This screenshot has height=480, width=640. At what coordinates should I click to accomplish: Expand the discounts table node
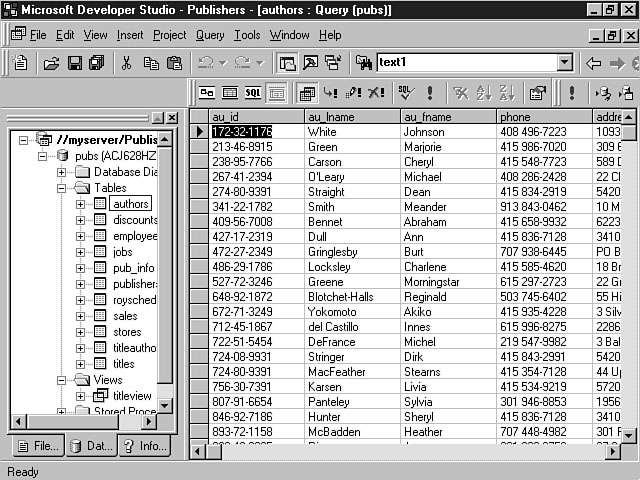81,220
